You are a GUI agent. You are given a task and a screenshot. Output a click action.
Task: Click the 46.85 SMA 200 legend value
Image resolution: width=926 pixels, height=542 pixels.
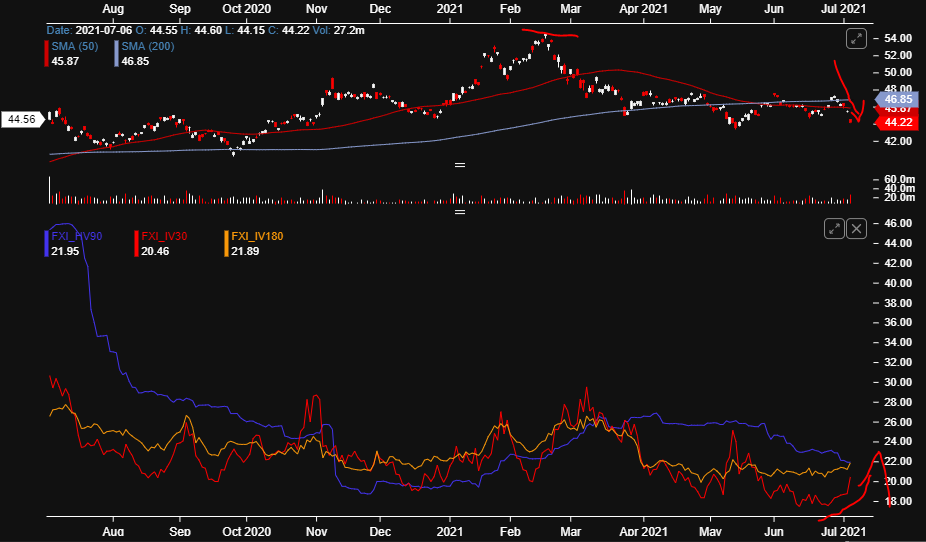tap(135, 61)
